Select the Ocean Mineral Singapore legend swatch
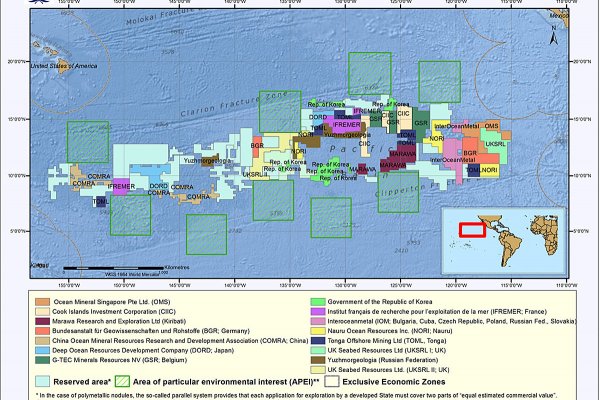This screenshot has width=600, height=400. [42, 301]
